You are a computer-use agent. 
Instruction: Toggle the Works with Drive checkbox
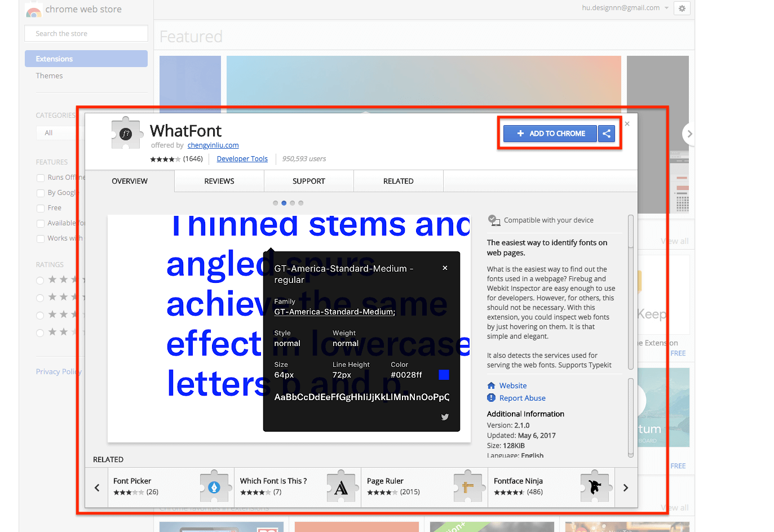(41, 238)
